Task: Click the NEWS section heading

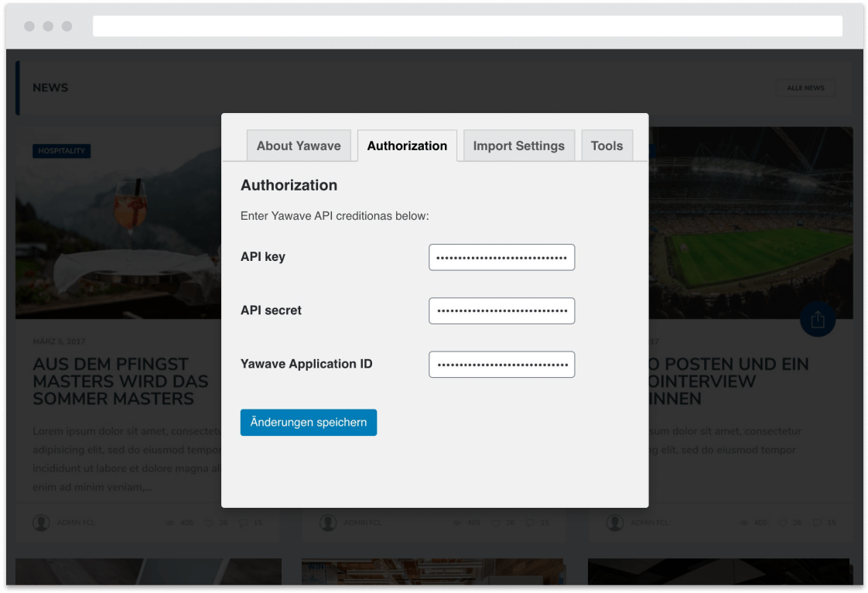Action: [x=50, y=87]
